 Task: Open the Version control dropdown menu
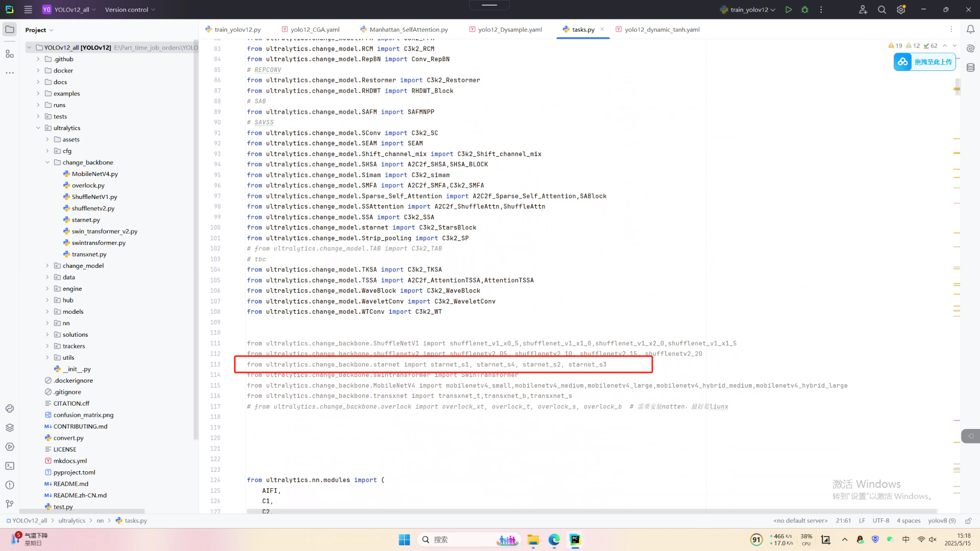pos(130,10)
